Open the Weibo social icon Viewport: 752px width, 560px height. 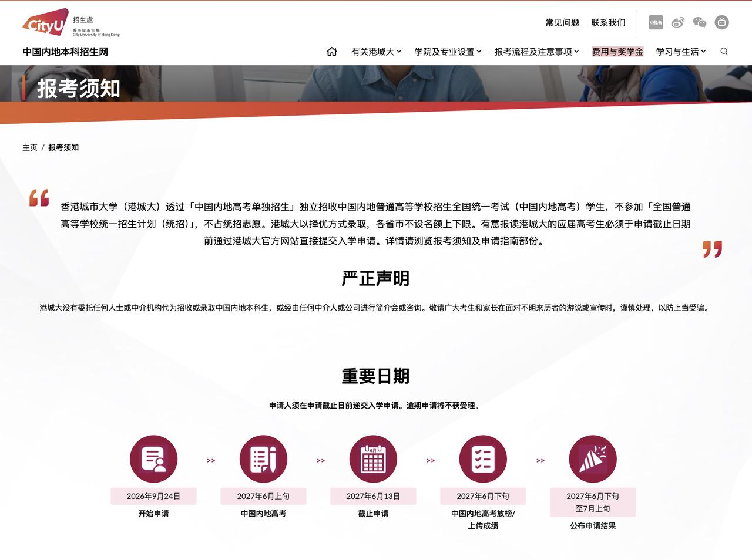tap(678, 22)
